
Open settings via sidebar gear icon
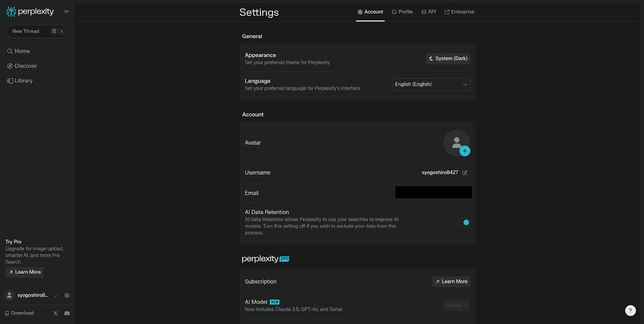pos(67,295)
